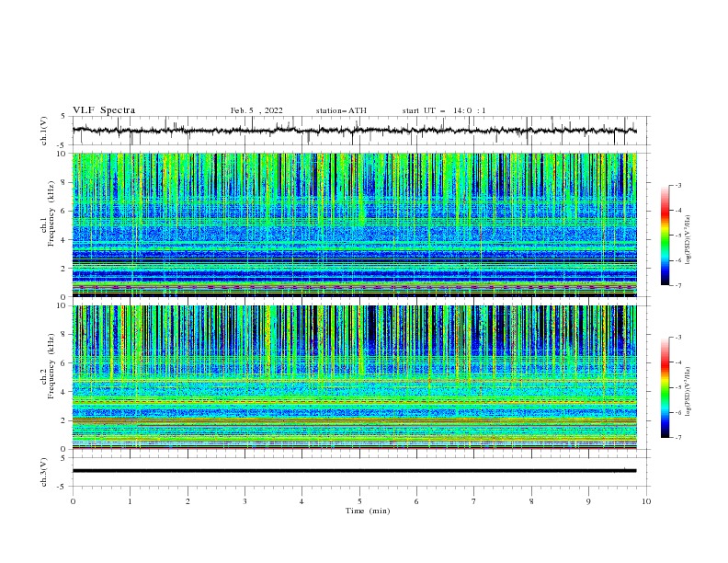Select the "start UT = 14:0 :1" text
Image resolution: width=728 pixels, height=563 pixels.
coord(444,110)
